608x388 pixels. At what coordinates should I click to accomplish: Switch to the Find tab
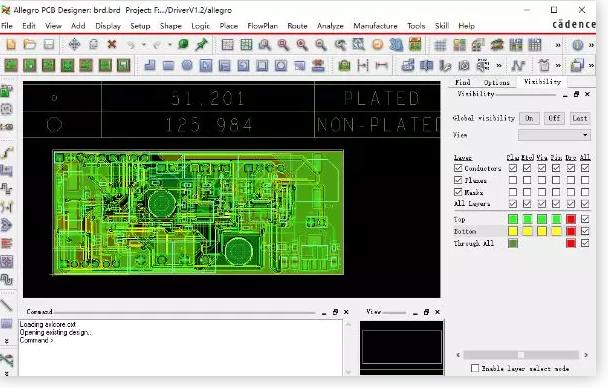[x=462, y=82]
